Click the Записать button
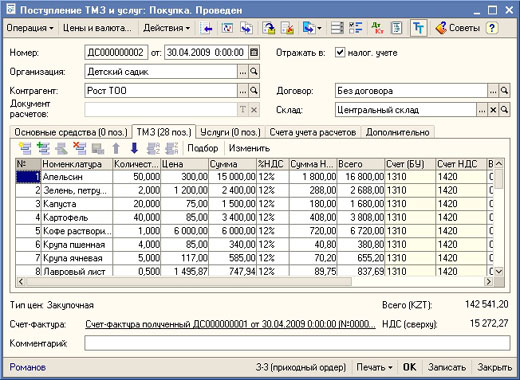This screenshot has height=380, width=520. [447, 367]
